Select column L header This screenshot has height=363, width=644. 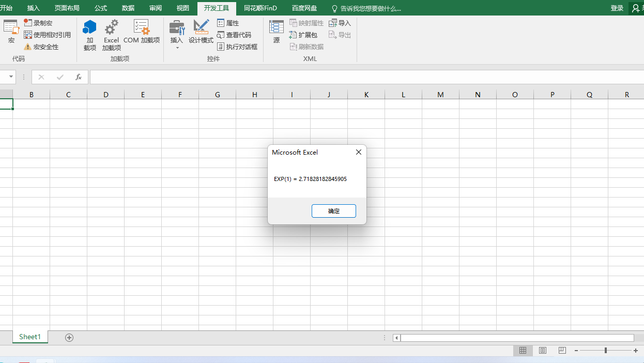point(404,95)
